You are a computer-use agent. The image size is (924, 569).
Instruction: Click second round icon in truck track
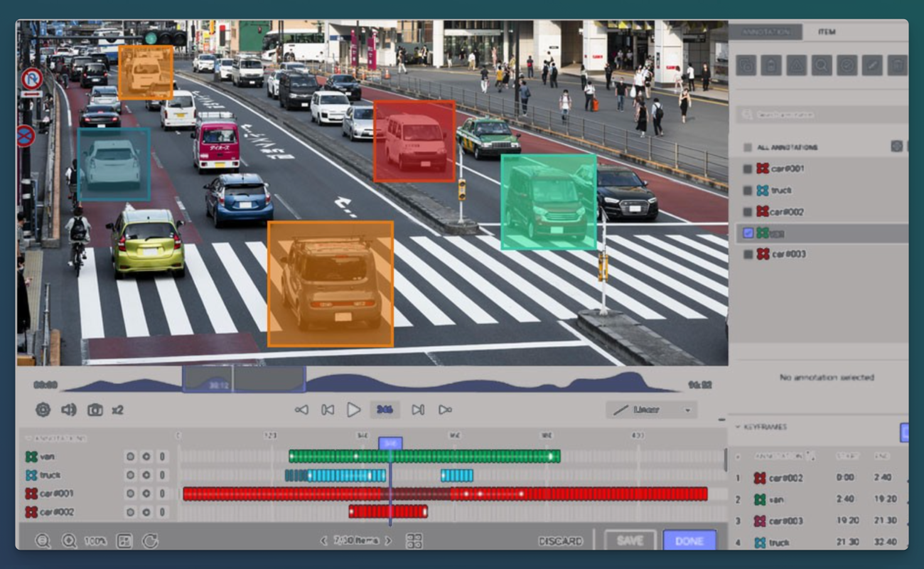coord(146,475)
